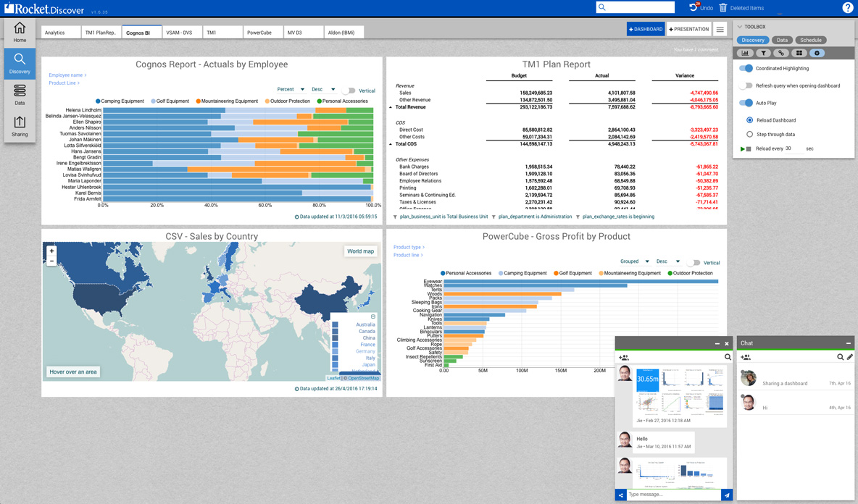Open the Data section in the sidebar
This screenshot has height=504, width=858.
tap(20, 95)
